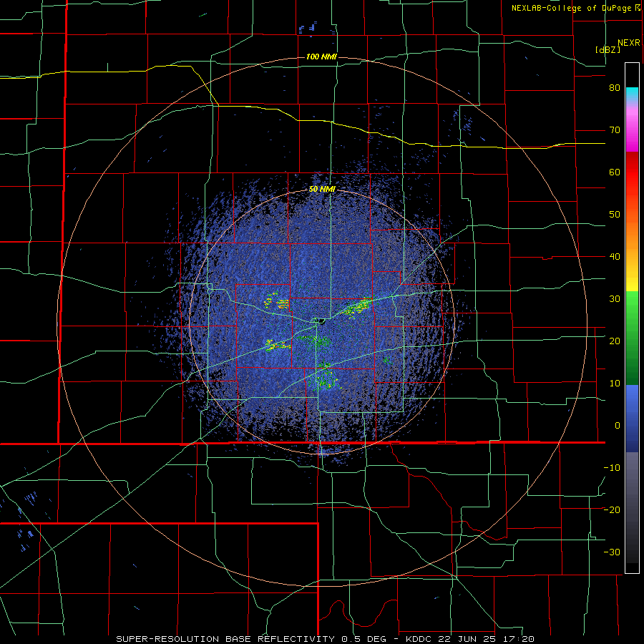Viewport: 644px width, 644px height.
Task: Click the 100 NMI range ring label
Action: (x=321, y=57)
